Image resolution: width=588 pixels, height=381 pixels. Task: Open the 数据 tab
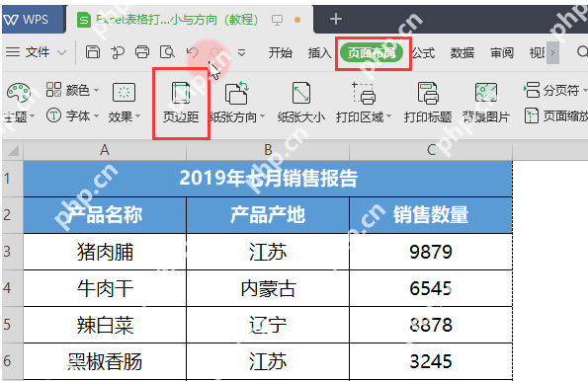click(x=462, y=53)
